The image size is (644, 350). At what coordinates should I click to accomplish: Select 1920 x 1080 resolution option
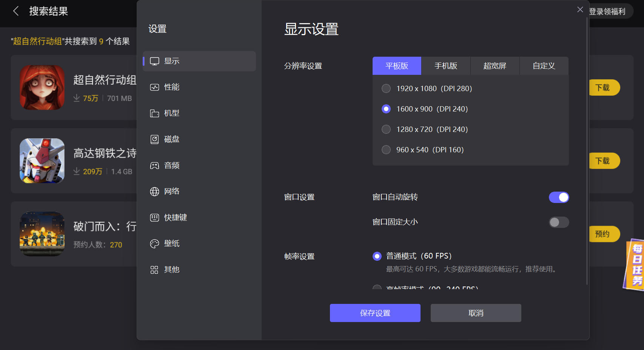386,88
